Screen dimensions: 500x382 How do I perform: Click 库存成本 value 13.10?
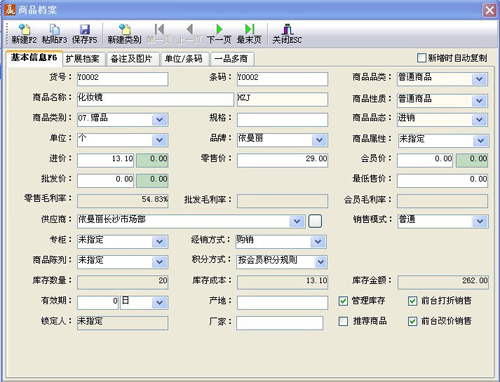pyautogui.click(x=282, y=282)
